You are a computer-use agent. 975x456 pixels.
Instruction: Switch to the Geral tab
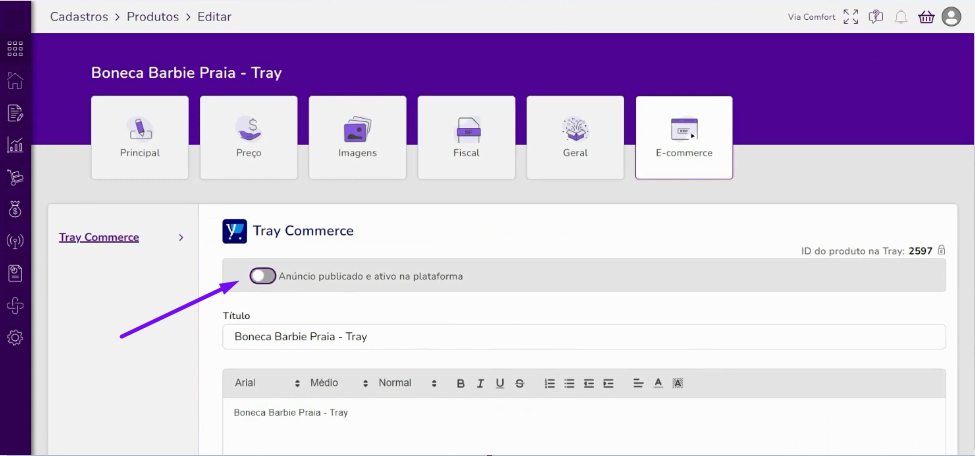pyautogui.click(x=575, y=137)
